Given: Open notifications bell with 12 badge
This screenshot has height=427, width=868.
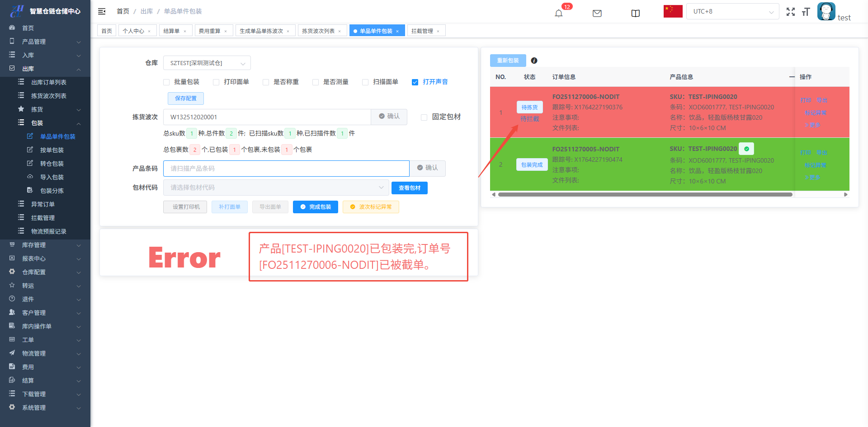Looking at the screenshot, I should pos(559,13).
